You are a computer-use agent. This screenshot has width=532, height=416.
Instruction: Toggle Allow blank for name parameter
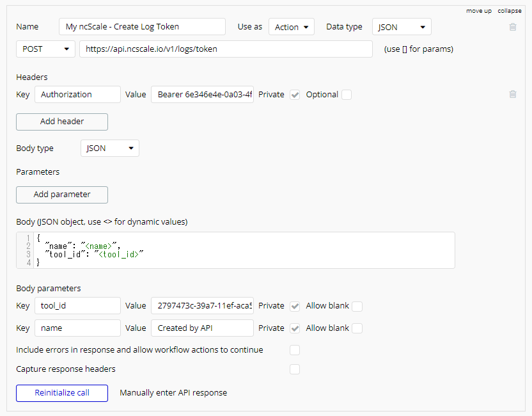[x=357, y=328]
